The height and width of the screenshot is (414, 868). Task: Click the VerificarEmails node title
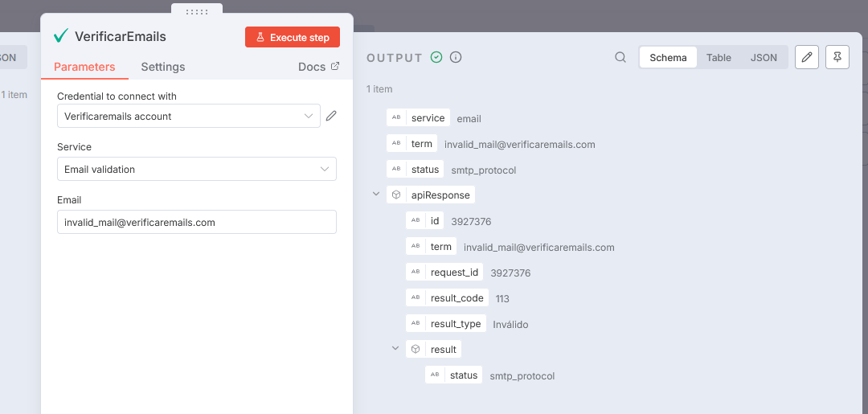pos(120,36)
